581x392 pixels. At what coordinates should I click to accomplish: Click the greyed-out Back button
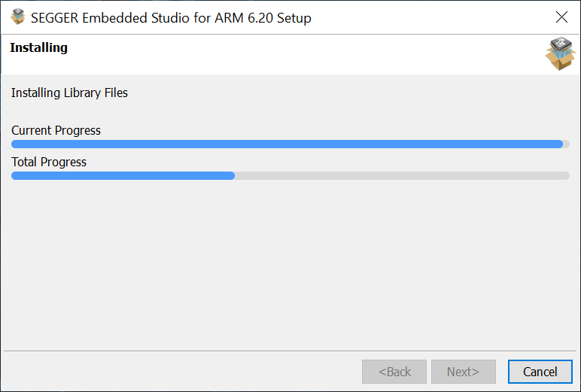coord(394,372)
